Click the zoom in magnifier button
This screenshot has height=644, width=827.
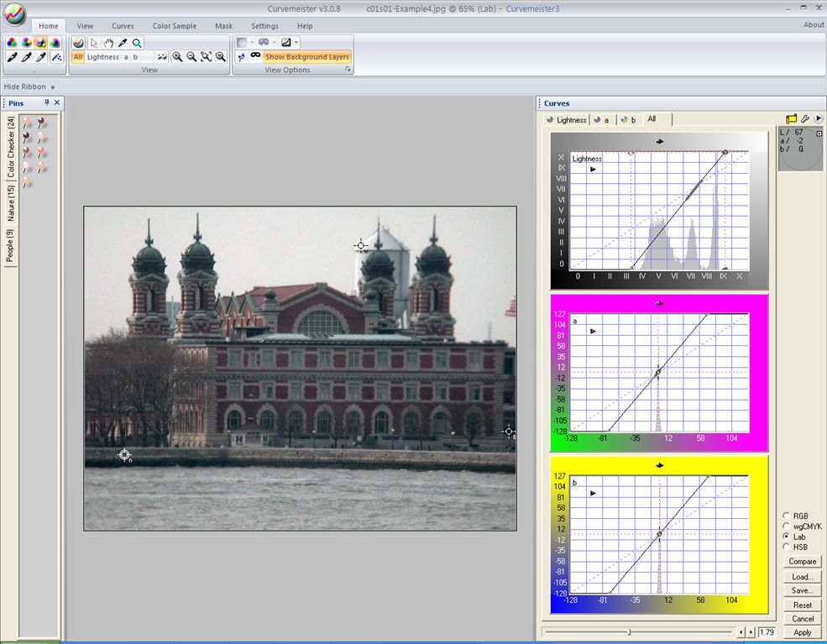(x=177, y=56)
